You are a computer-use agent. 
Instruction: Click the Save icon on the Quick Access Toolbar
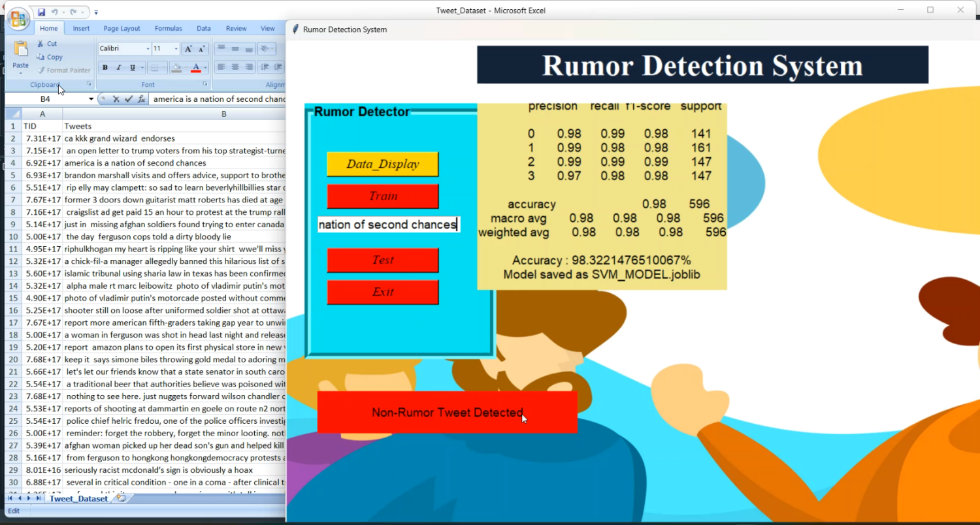coord(42,12)
